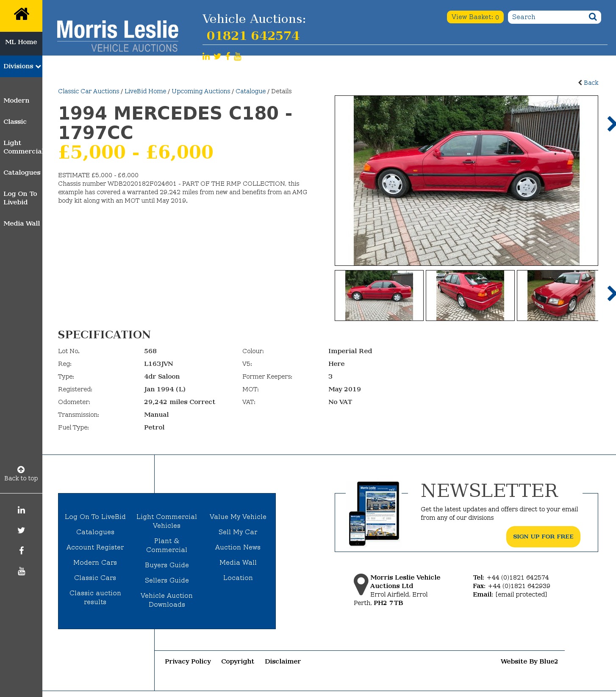The width and height of the screenshot is (616, 697).
Task: Open Twitter icon in left sidebar
Action: [21, 530]
